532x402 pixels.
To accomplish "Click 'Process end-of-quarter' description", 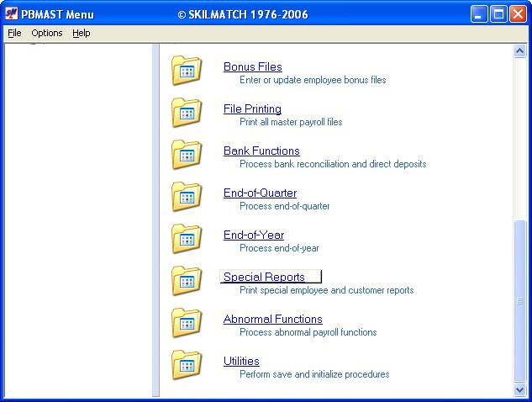I will [x=285, y=206].
